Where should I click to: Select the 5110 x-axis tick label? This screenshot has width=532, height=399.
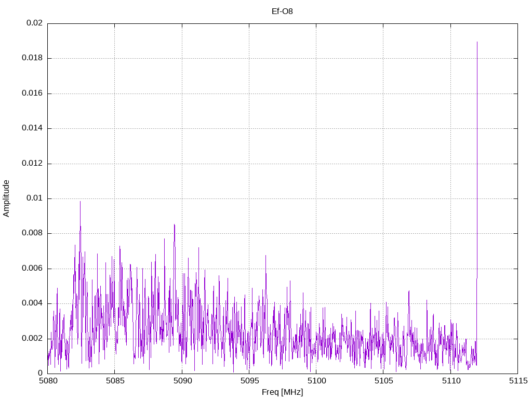pyautogui.click(x=450, y=381)
